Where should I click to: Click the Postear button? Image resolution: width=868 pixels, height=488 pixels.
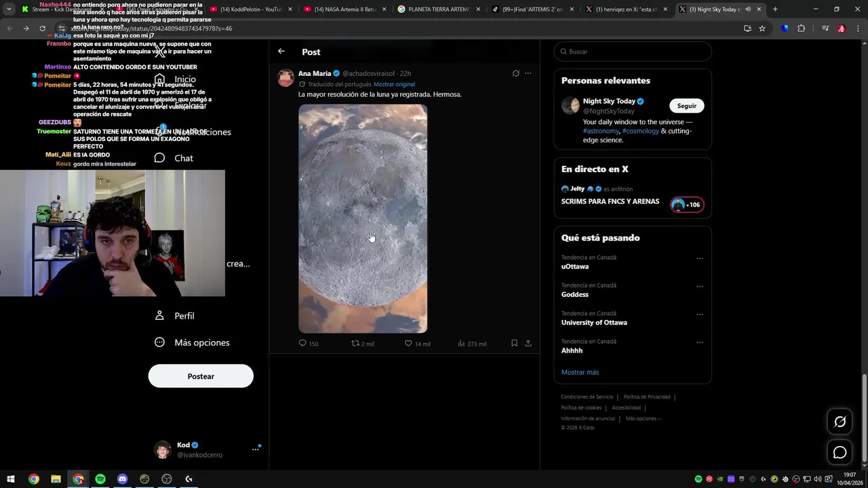[x=201, y=376]
